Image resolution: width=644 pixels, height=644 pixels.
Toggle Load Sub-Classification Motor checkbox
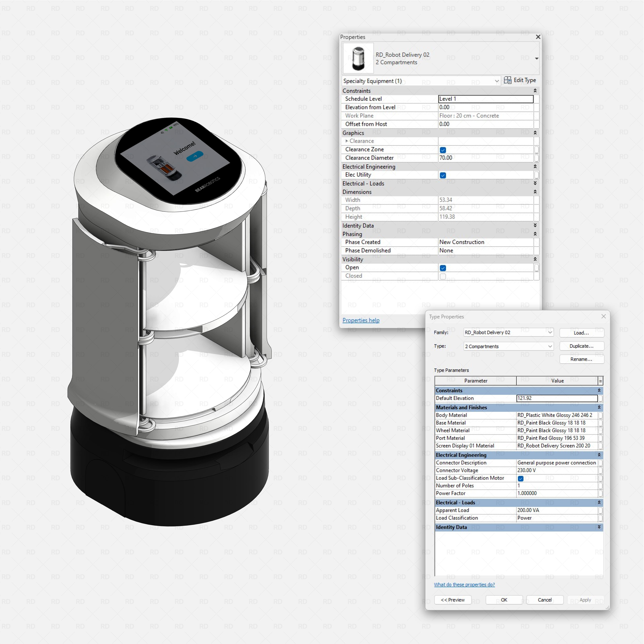(521, 479)
